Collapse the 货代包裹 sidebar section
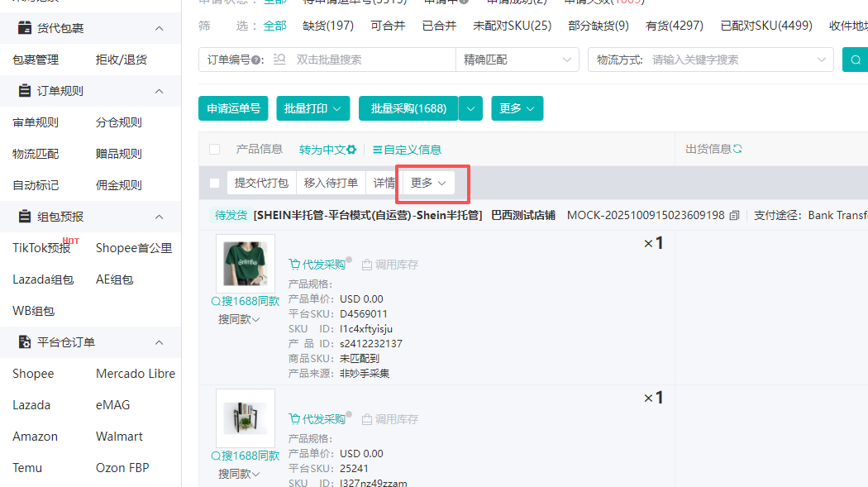 159,28
